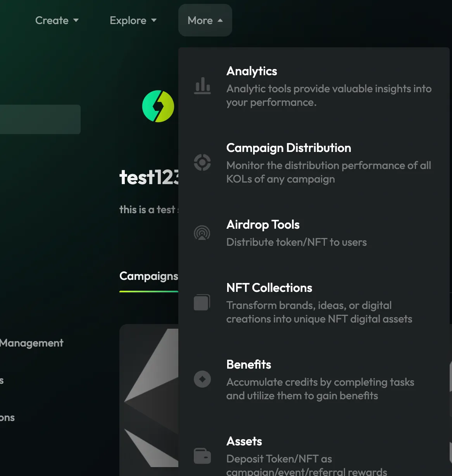Switch to the Campaigns tab
452x476 pixels.
[148, 276]
